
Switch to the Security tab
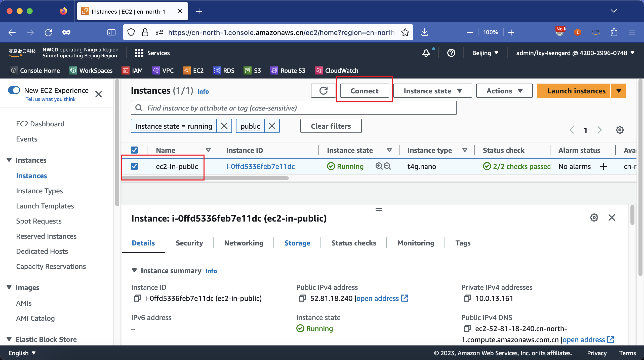[189, 243]
